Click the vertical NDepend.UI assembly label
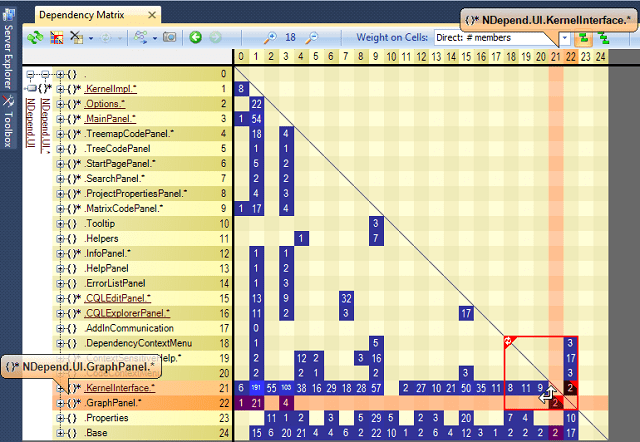The image size is (640, 442). [30, 122]
